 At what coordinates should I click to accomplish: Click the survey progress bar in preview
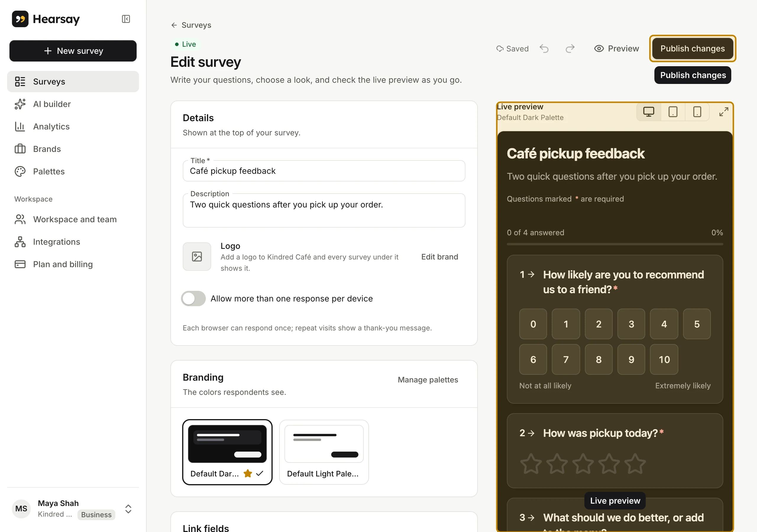pyautogui.click(x=614, y=244)
